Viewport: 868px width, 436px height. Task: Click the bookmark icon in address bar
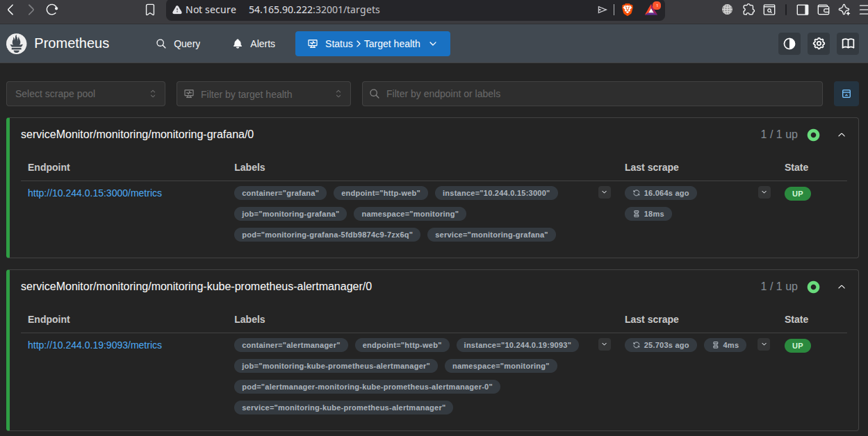coord(150,10)
